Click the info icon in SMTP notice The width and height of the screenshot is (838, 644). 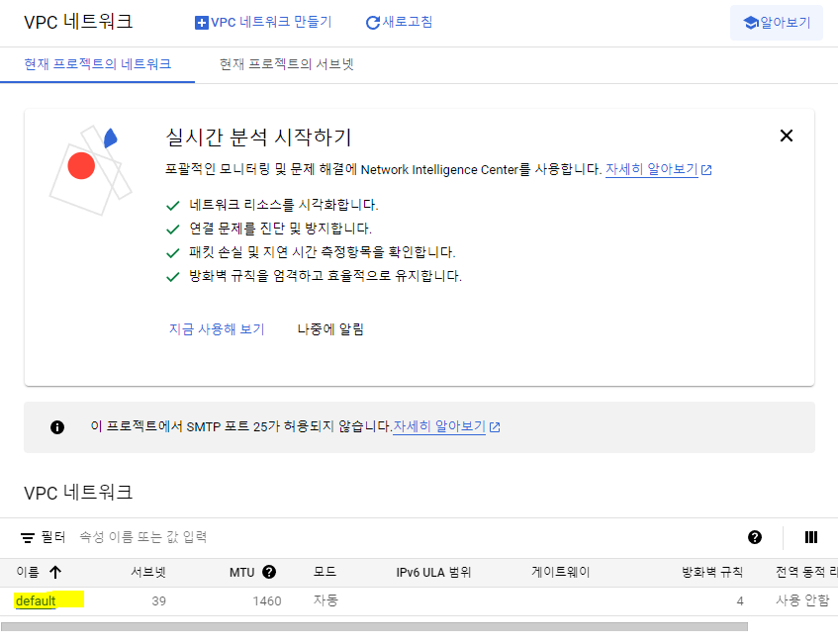click(57, 427)
